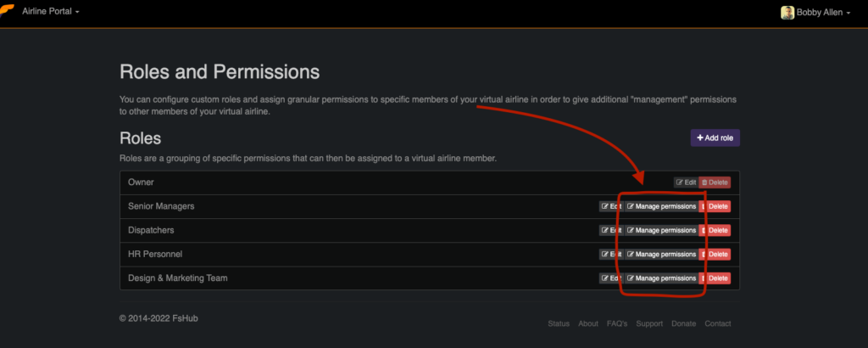Open the Status footer link
The image size is (868, 348).
pos(559,323)
